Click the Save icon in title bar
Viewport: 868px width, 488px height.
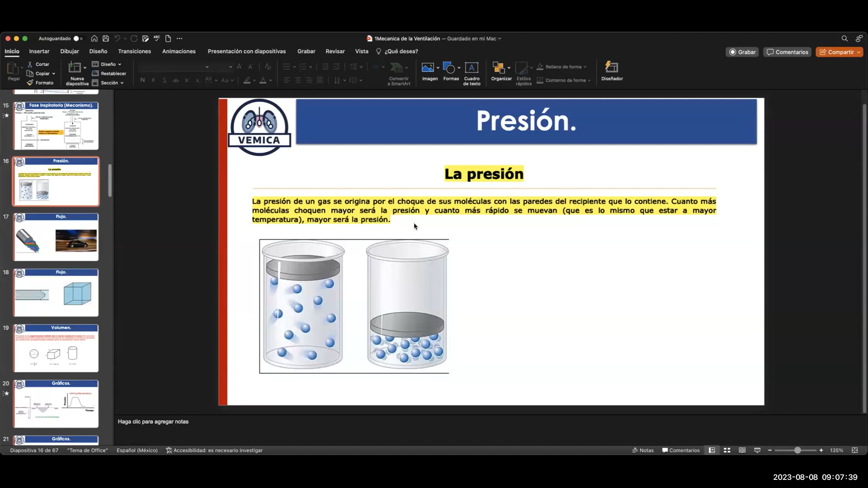pos(105,38)
